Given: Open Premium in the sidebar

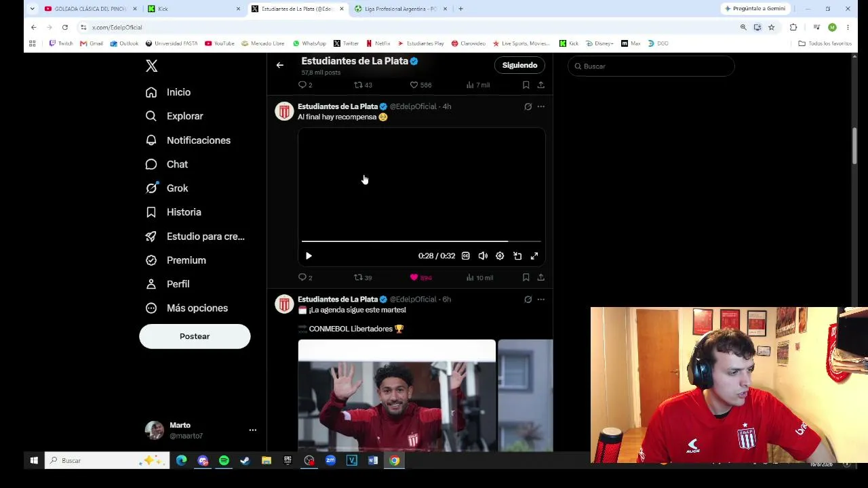Looking at the screenshot, I should click(176, 260).
